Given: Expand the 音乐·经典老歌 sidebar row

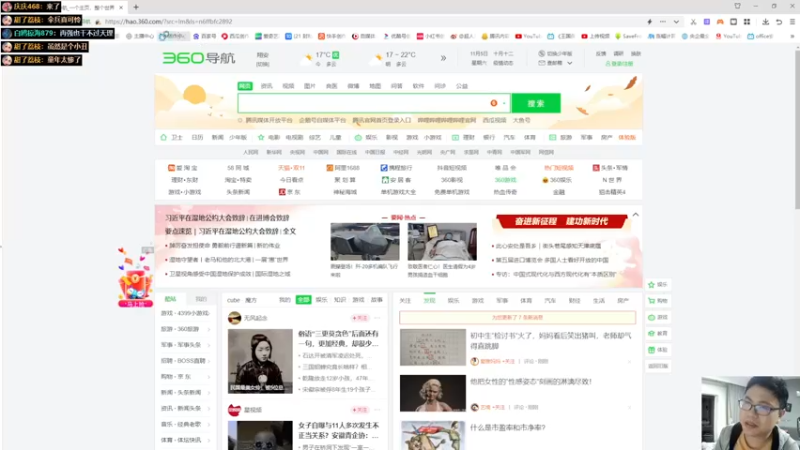Looking at the screenshot, I should (185, 424).
